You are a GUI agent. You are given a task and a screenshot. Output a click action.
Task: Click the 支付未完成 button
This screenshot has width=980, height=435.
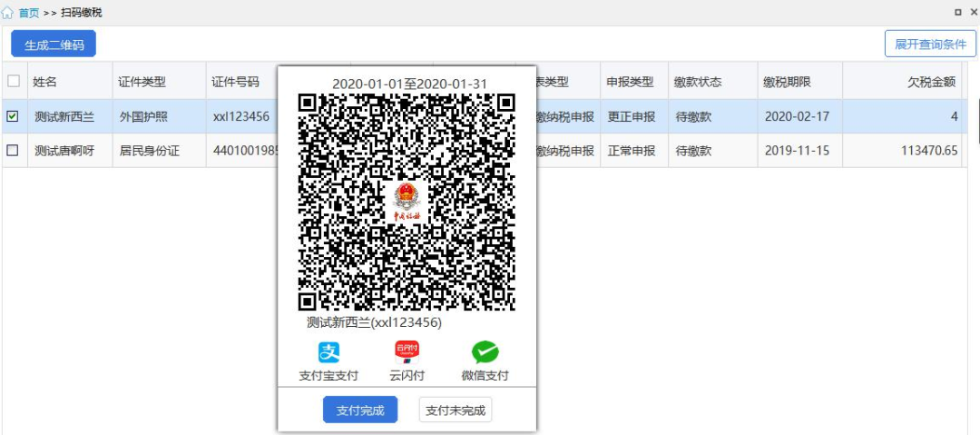456,410
